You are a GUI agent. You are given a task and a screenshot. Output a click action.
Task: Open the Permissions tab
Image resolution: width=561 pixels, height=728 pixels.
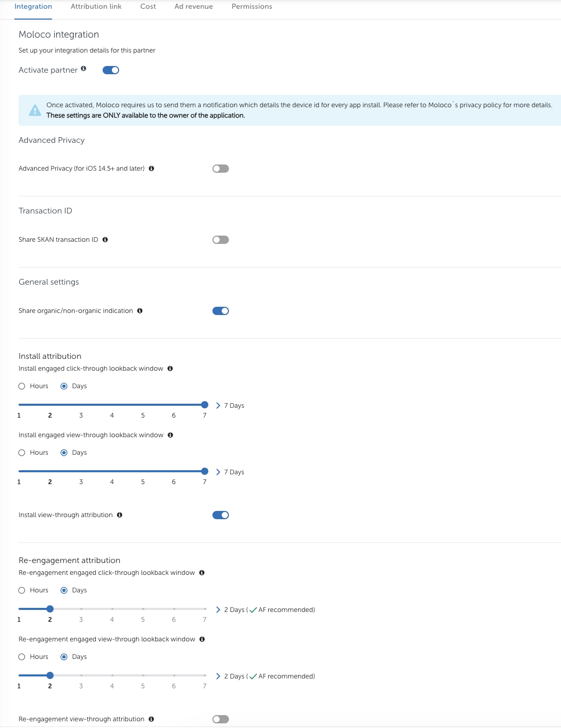pos(252,7)
